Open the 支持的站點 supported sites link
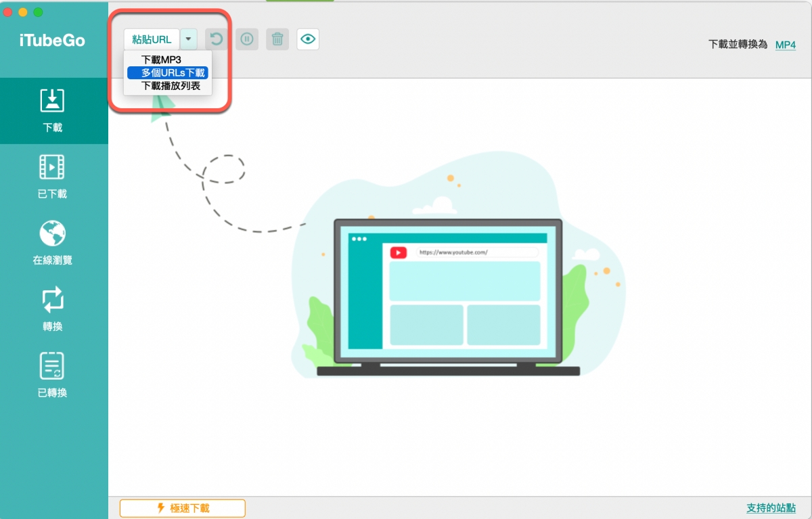The height and width of the screenshot is (519, 812). click(x=771, y=508)
